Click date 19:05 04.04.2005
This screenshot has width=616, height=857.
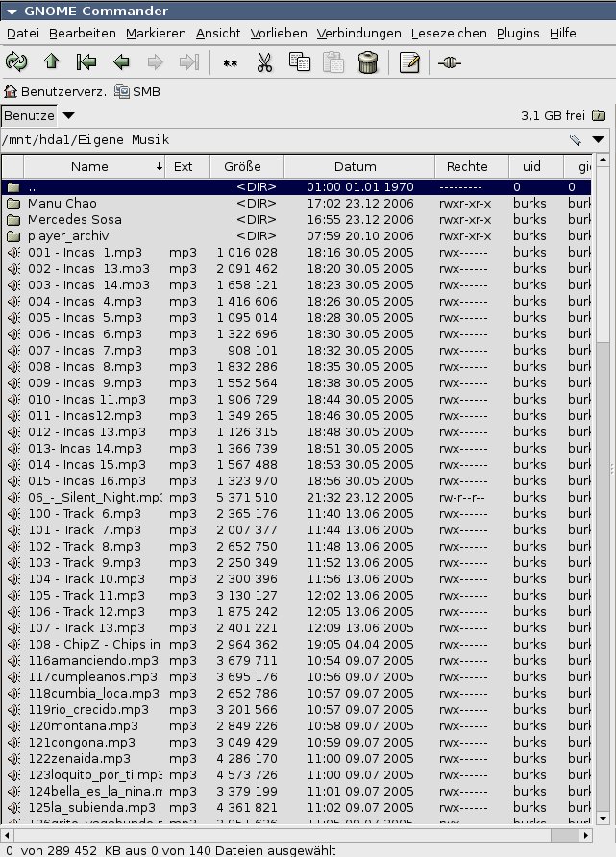(360, 645)
